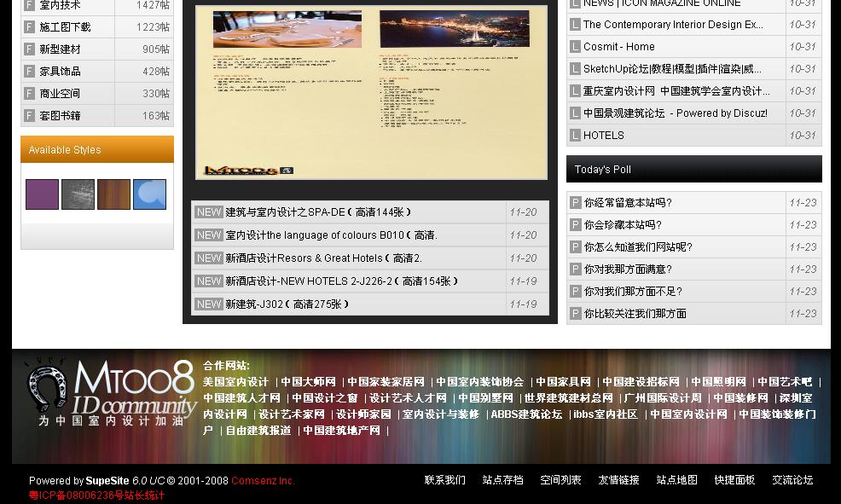Click the P icon beside 你对我们那方面不足?
The height and width of the screenshot is (504, 841).
[x=576, y=291]
